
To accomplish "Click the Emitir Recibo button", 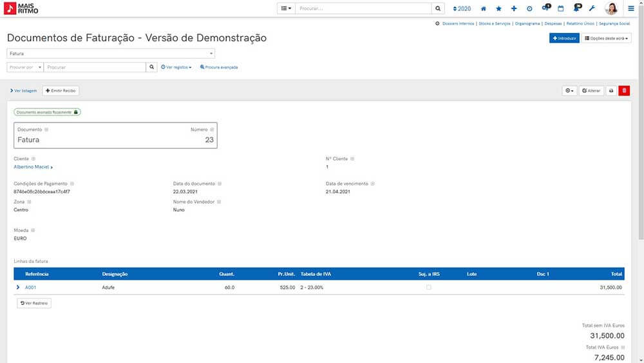I will (x=61, y=91).
